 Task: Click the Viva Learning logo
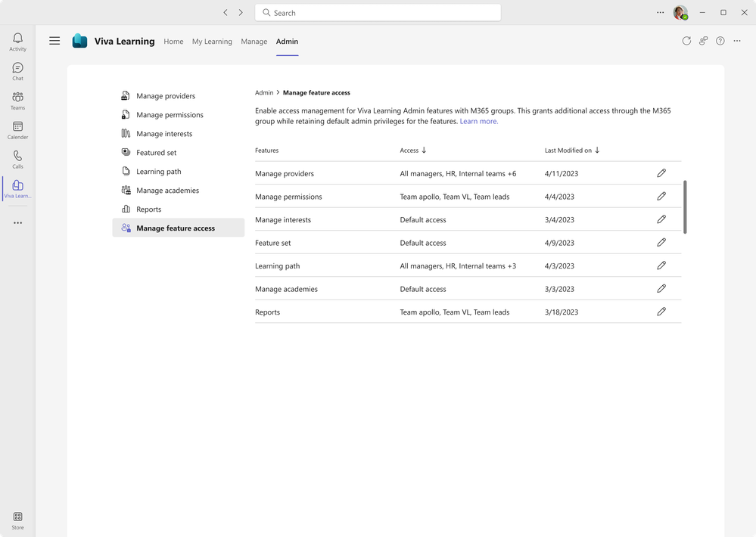pyautogui.click(x=79, y=41)
